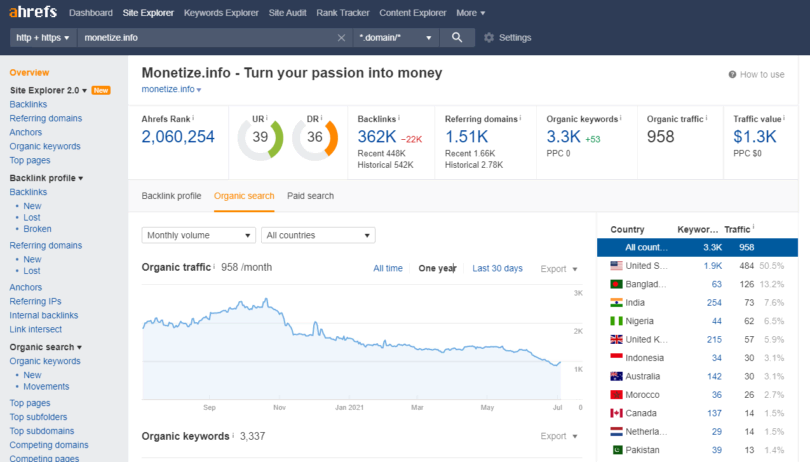Open Settings via the gear icon
810x462 pixels.
pyautogui.click(x=489, y=38)
